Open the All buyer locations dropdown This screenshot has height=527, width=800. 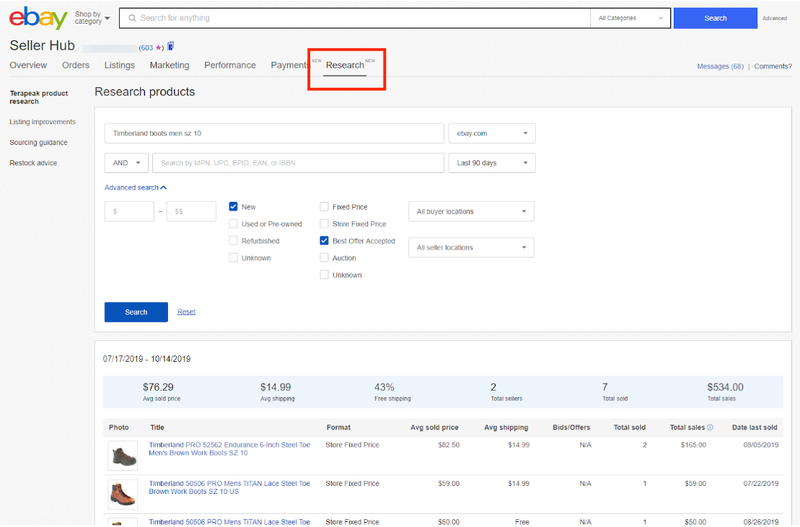[x=471, y=211]
